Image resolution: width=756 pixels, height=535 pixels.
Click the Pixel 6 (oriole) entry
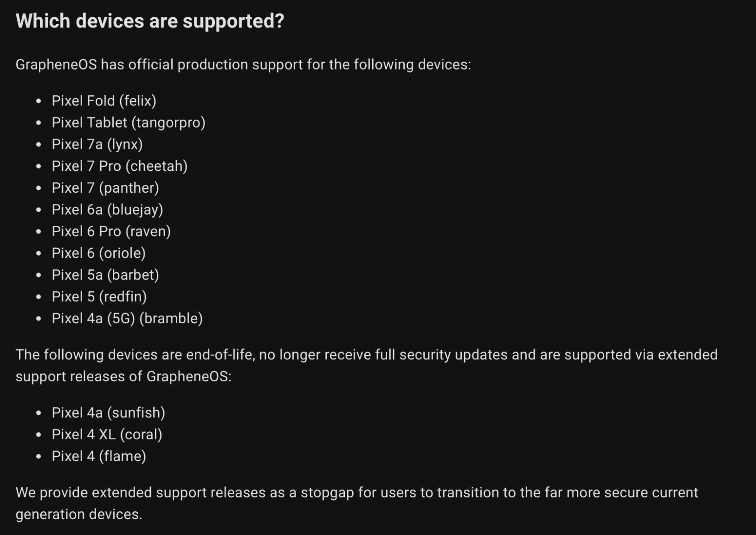tap(99, 254)
